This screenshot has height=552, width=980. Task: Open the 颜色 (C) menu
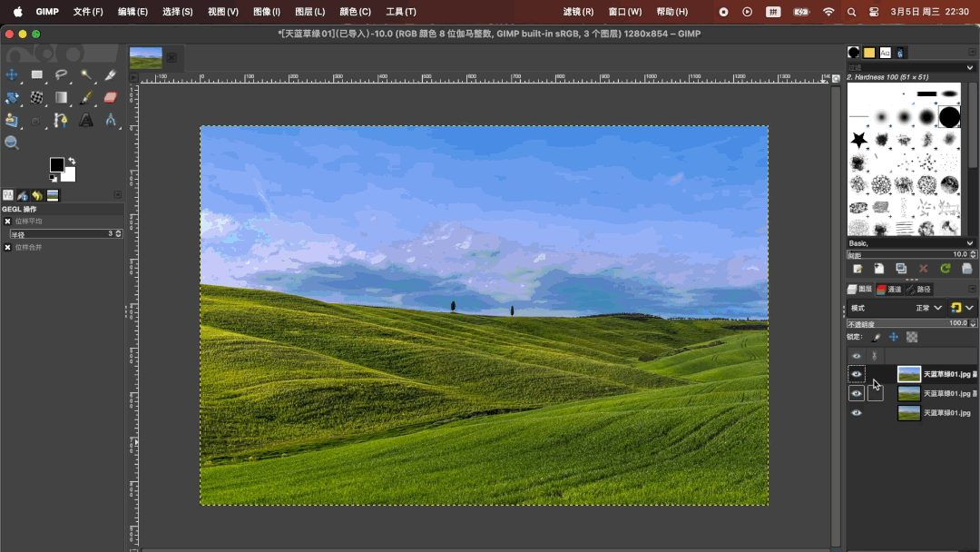coord(355,12)
